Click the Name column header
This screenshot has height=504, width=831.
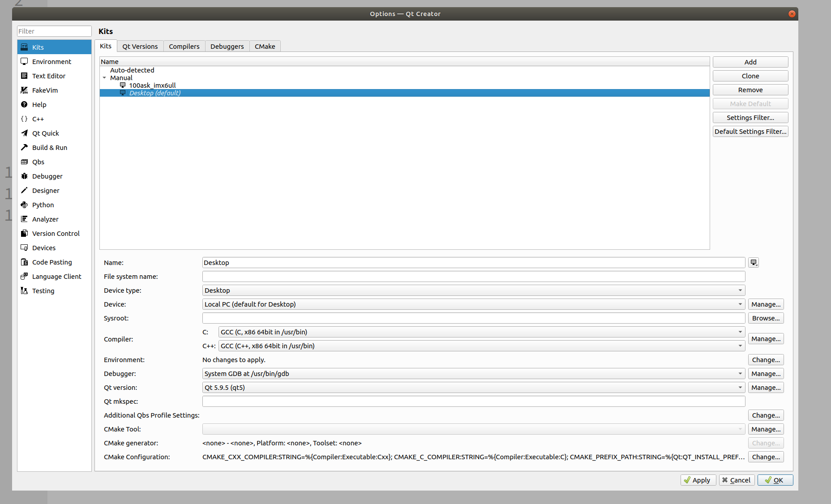click(404, 62)
